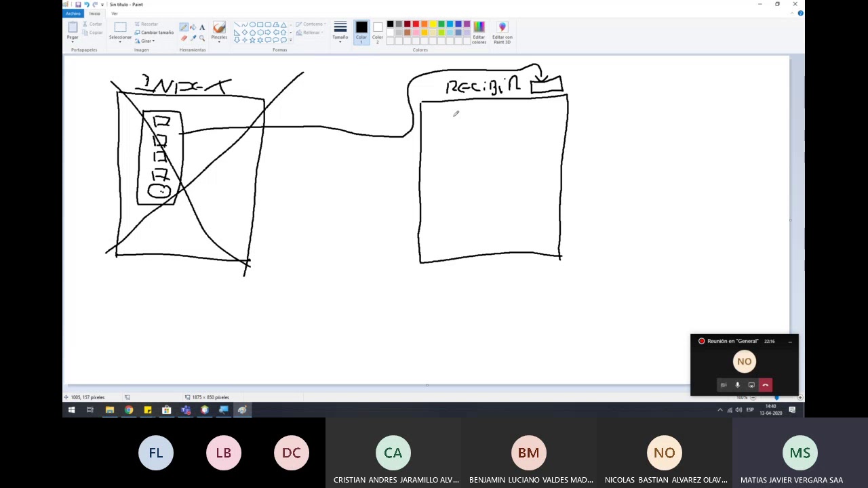Viewport: 868px width, 488px height.
Task: Choose the oval shape in Formas
Action: pos(252,25)
